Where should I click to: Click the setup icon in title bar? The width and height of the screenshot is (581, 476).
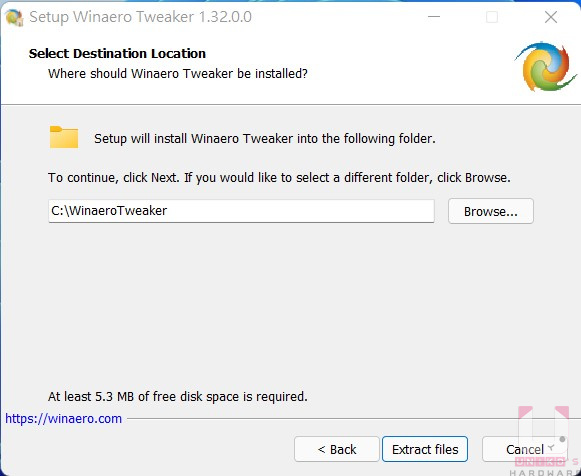14,17
